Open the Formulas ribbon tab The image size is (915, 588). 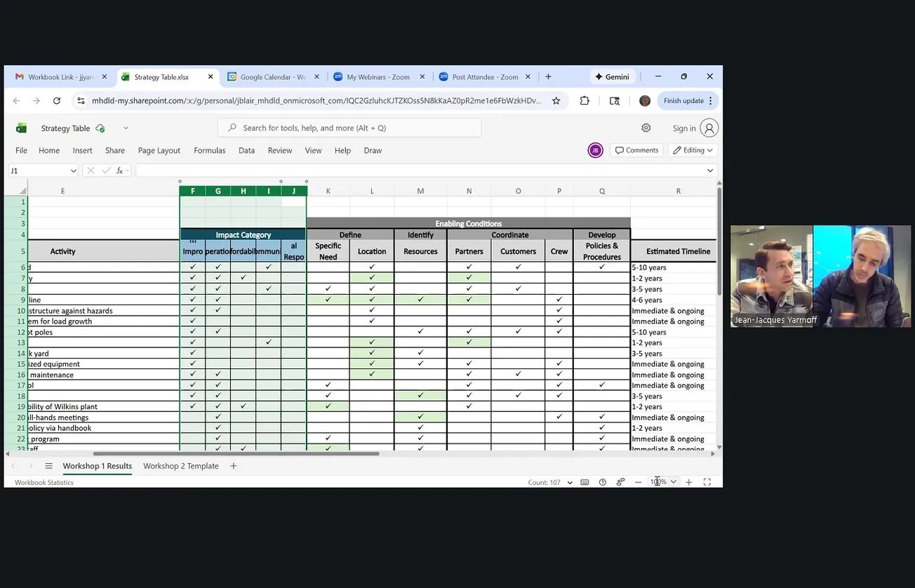[x=210, y=150]
